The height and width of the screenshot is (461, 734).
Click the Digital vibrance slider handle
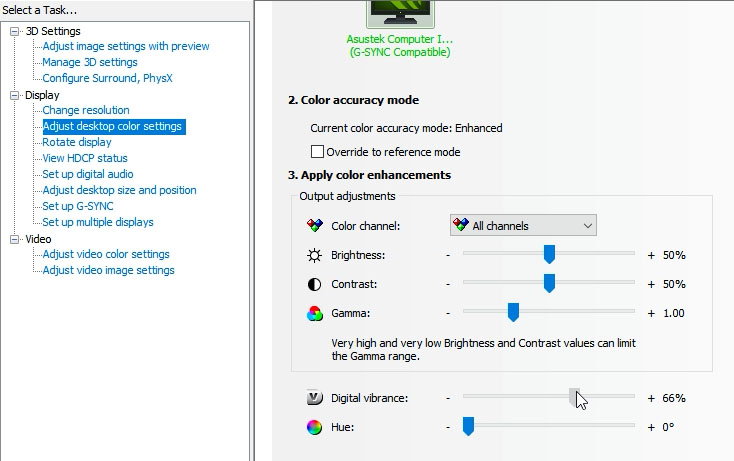[x=575, y=398]
